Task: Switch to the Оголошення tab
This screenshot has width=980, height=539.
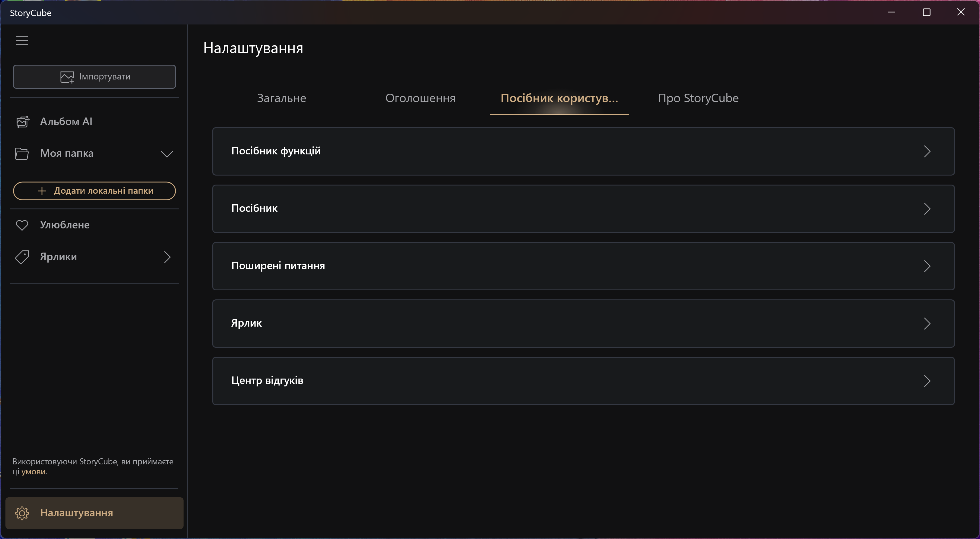Action: (420, 98)
